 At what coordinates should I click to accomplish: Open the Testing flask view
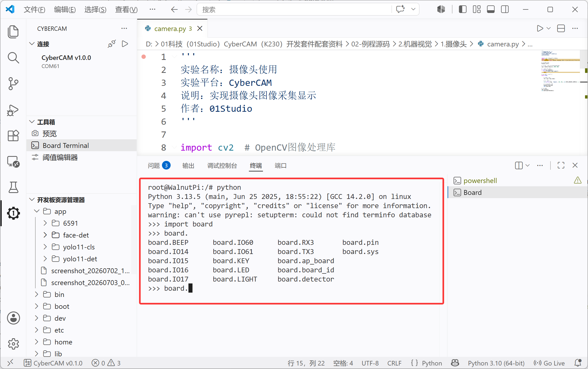tap(13, 187)
